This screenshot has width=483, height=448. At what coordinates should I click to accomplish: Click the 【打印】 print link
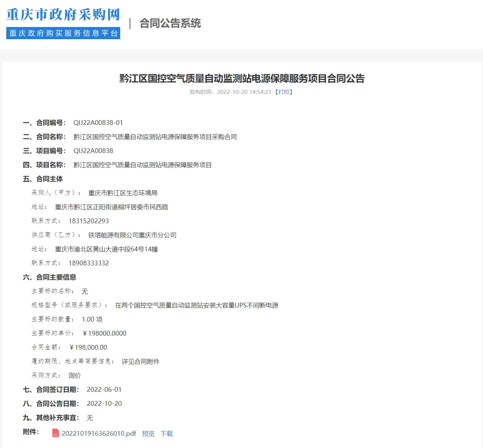coord(284,92)
